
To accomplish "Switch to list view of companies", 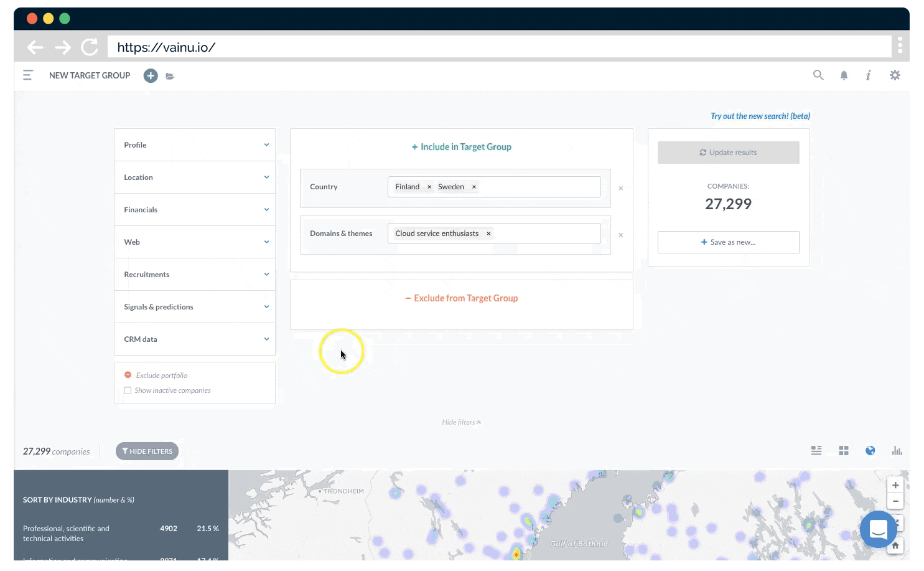I will click(x=816, y=450).
